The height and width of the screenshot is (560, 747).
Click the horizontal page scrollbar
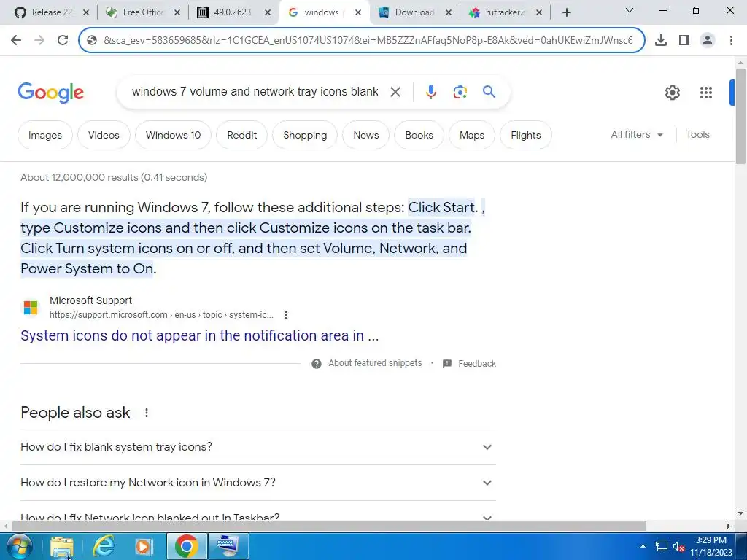329,526
